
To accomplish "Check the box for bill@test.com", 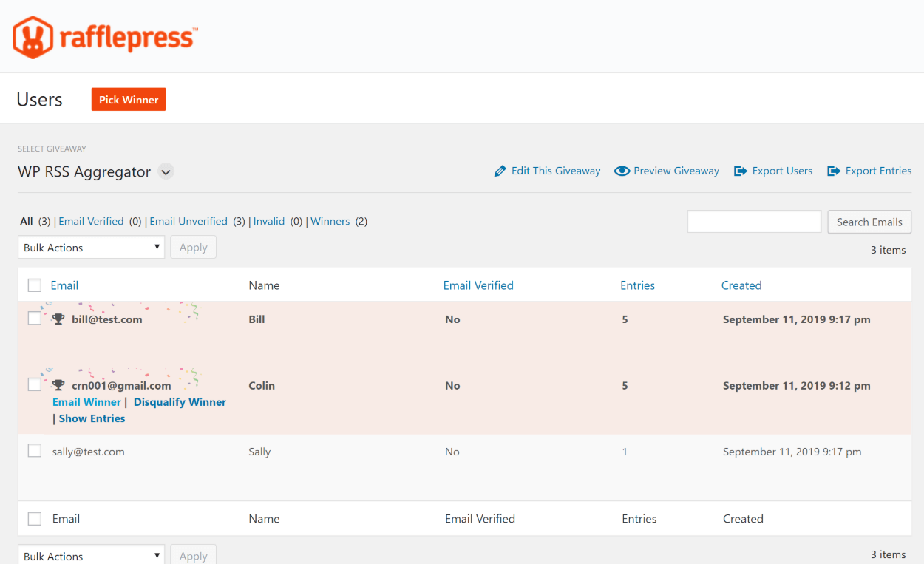I will click(35, 319).
